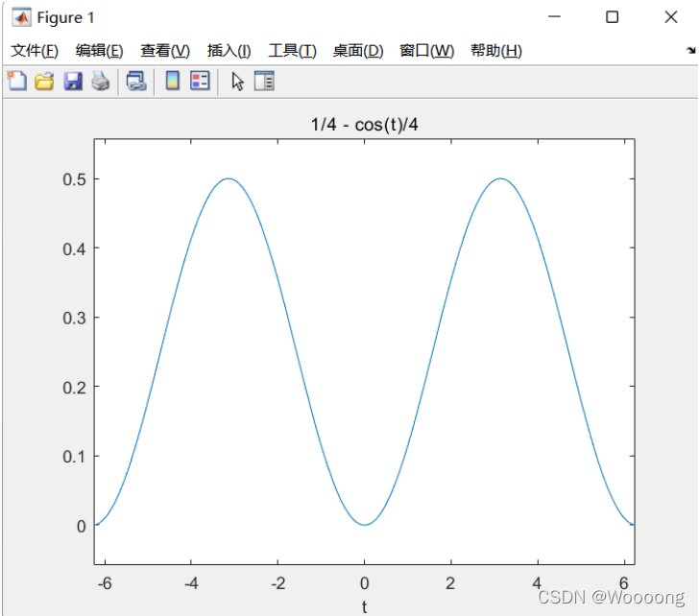
Task: Toggle the Property Inspector panel icon
Action: [264, 82]
